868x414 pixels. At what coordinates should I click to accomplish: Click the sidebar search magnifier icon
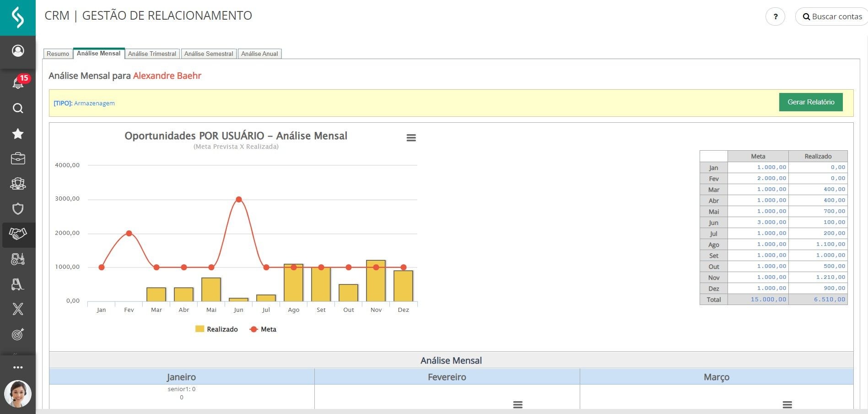point(18,108)
